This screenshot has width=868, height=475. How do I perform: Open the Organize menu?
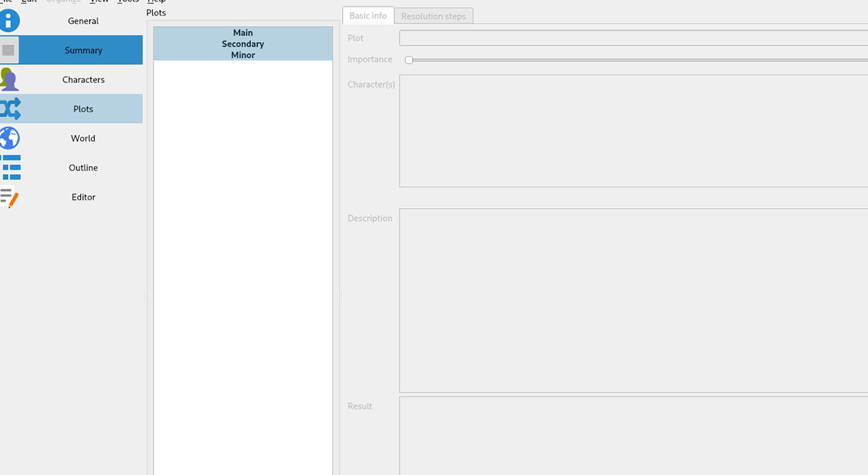point(64,1)
